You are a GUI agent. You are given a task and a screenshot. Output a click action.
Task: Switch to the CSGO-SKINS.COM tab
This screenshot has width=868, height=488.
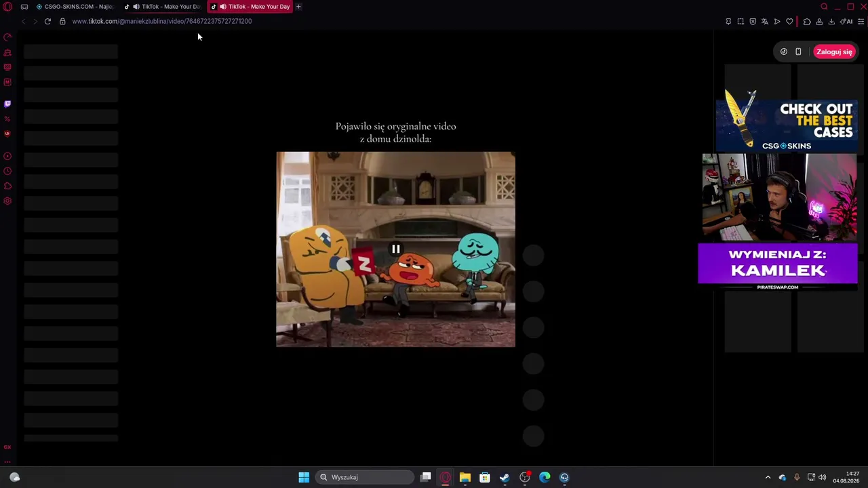(75, 7)
